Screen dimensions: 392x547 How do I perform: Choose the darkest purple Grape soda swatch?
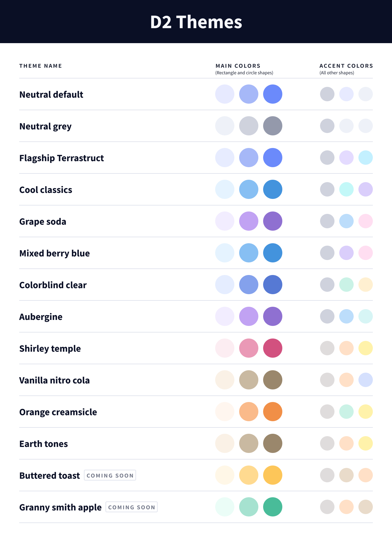coord(273,221)
